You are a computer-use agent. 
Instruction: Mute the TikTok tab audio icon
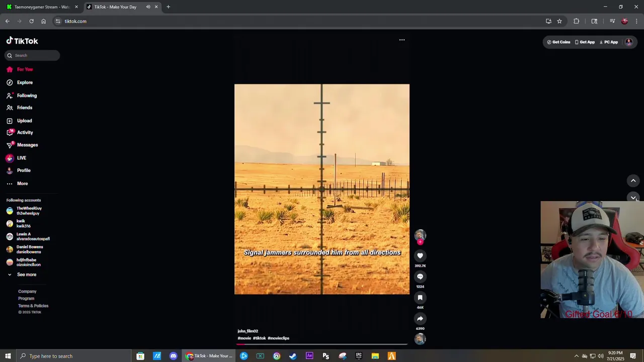(148, 7)
